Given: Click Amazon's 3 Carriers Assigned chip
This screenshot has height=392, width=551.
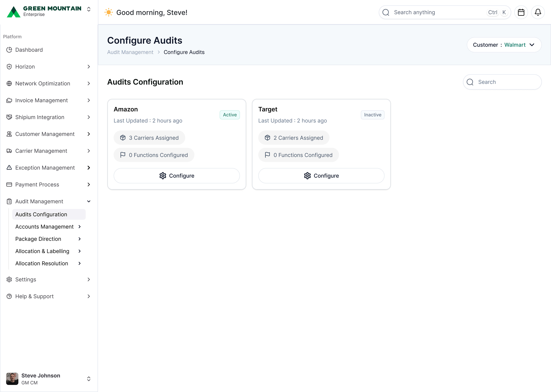Looking at the screenshot, I should (x=149, y=138).
